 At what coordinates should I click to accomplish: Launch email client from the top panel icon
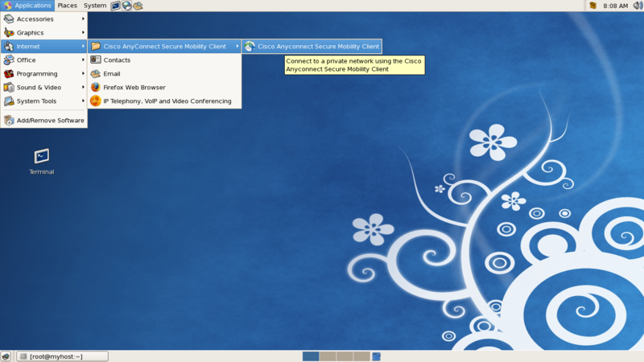pos(138,6)
